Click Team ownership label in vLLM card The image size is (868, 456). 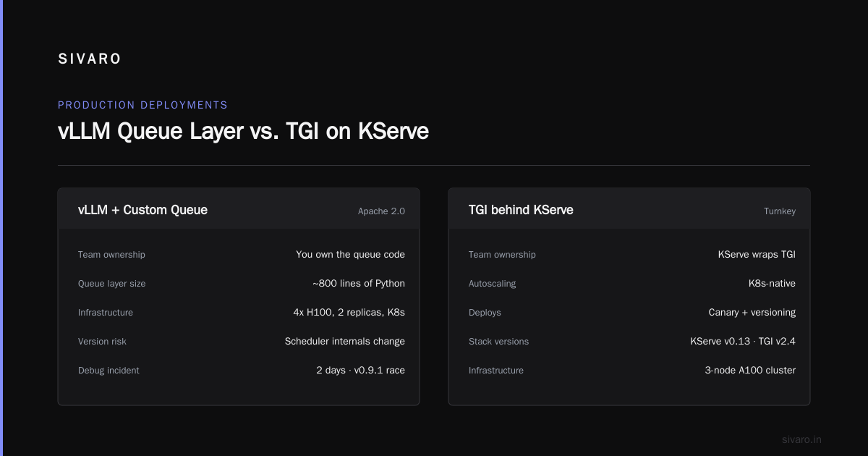point(111,255)
